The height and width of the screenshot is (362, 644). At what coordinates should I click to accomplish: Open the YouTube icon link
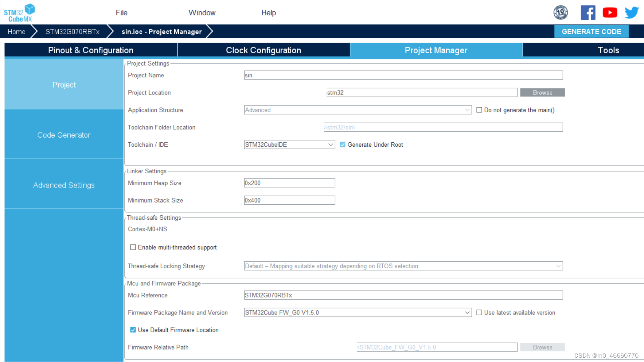pos(610,12)
